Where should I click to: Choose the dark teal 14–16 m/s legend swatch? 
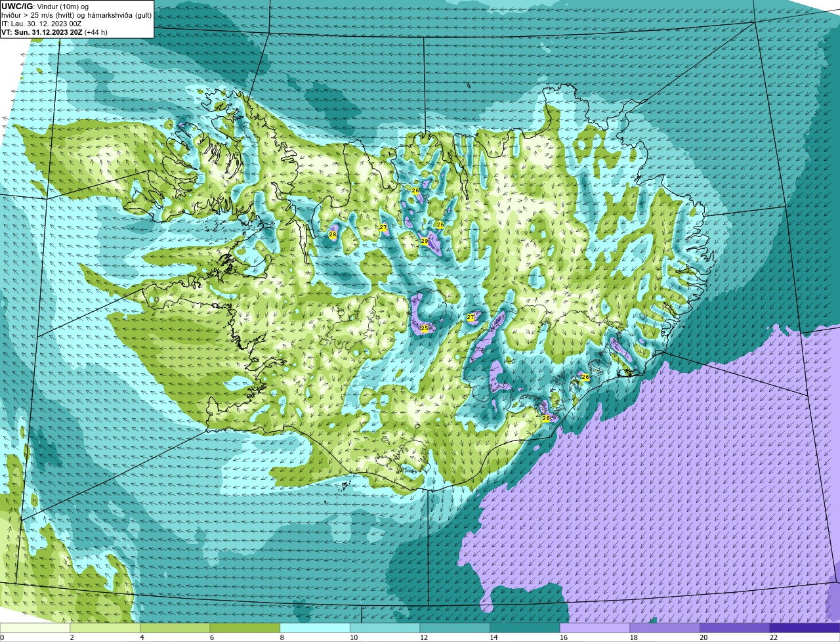pyautogui.click(x=525, y=628)
